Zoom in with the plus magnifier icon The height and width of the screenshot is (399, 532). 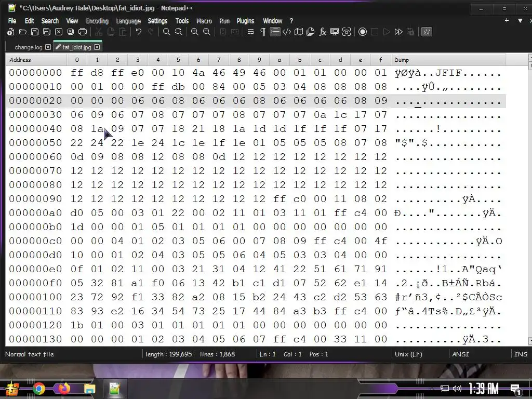[x=195, y=32]
